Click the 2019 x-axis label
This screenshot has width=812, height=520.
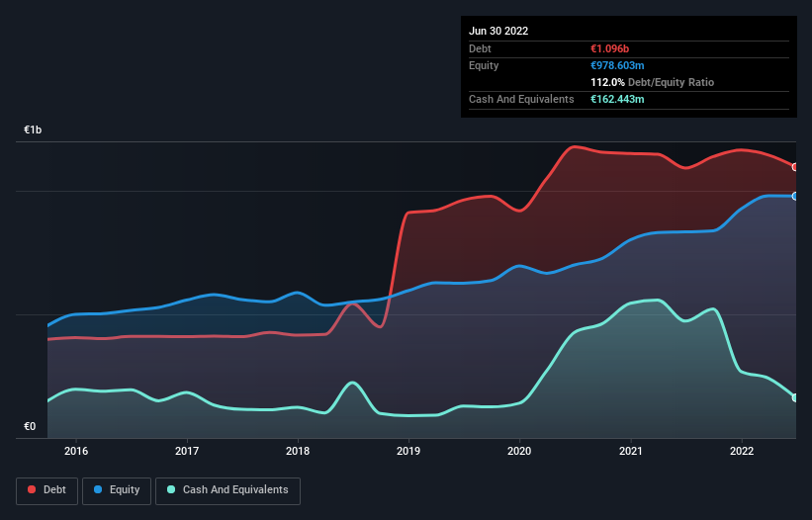coord(408,451)
